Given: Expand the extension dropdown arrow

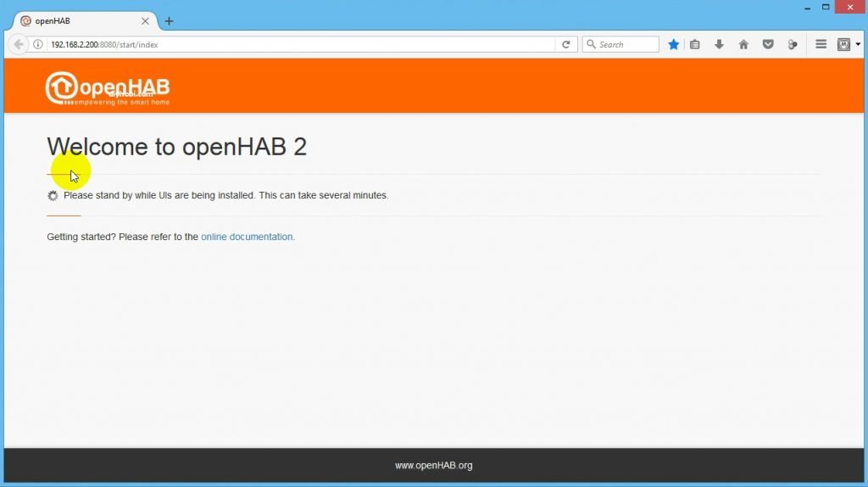Looking at the screenshot, I should pos(858,44).
